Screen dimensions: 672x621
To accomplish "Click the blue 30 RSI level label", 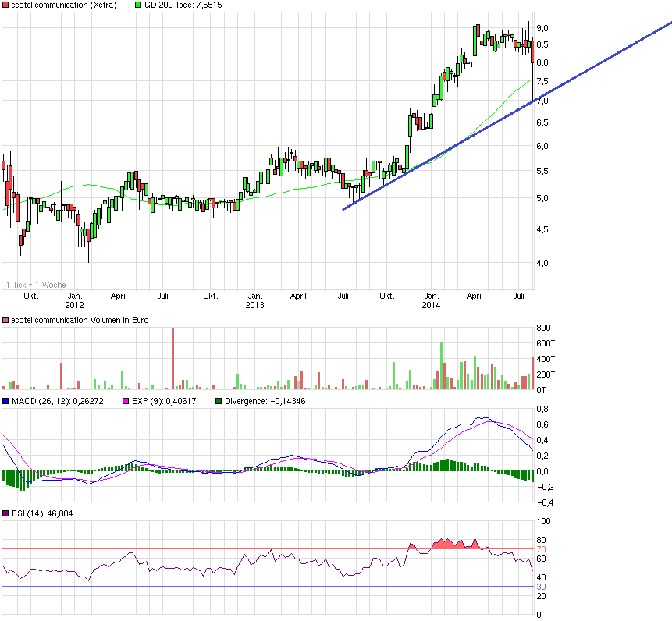I will [x=540, y=587].
